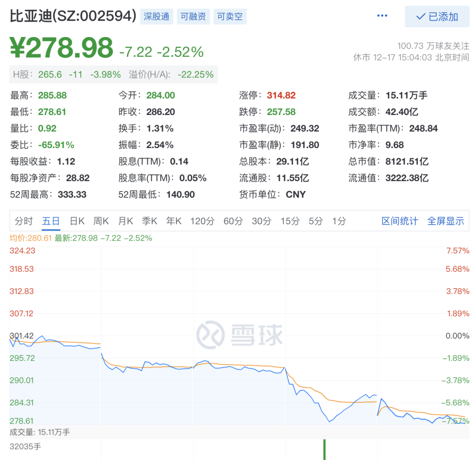
Task: Click the 流通值 value 3222.38亿
Action: pos(407,178)
